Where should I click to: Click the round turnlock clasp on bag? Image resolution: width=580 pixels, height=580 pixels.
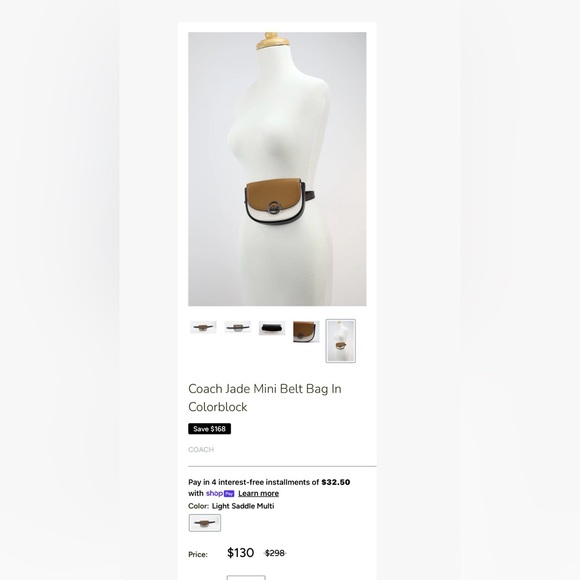tap(275, 209)
